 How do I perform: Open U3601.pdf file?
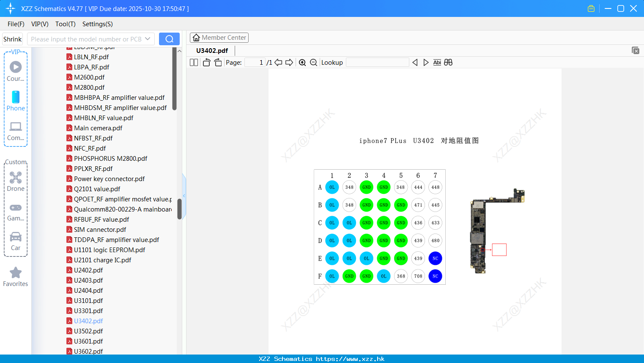[x=85, y=341]
